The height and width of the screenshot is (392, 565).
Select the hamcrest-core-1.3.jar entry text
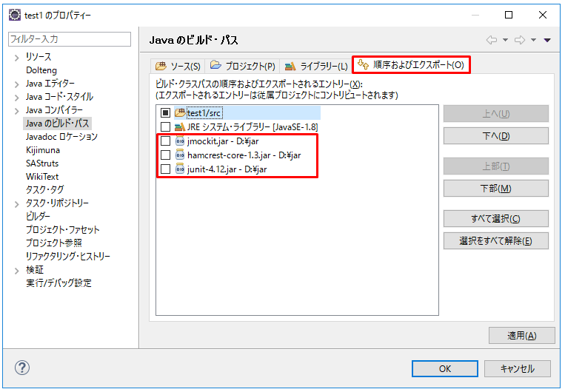[244, 155]
